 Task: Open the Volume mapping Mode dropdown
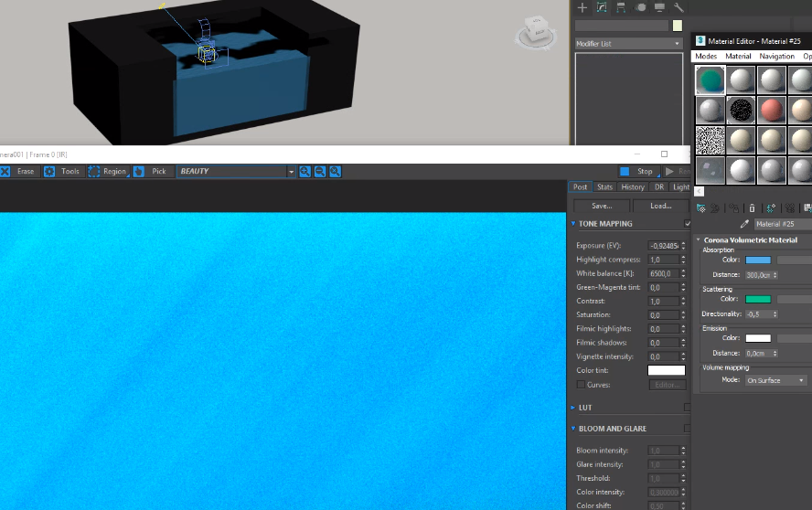775,380
